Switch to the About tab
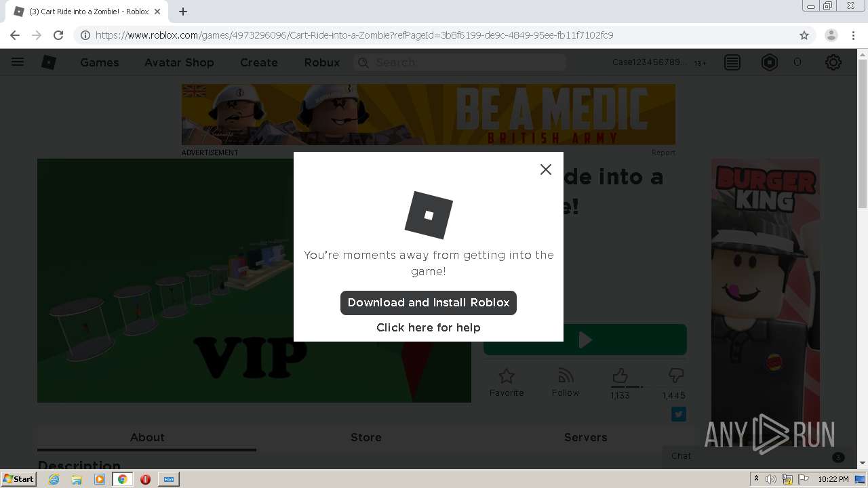Image resolution: width=868 pixels, height=488 pixels. 147,438
